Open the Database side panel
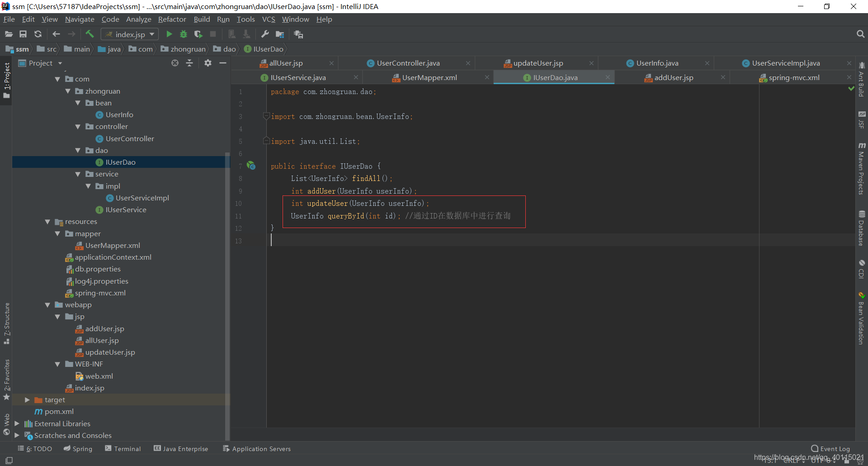 point(862,228)
